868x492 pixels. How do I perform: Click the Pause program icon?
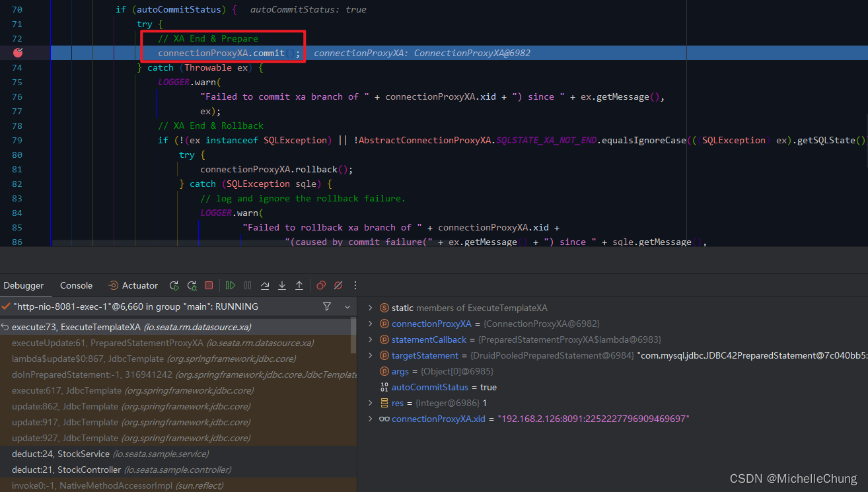click(x=248, y=285)
